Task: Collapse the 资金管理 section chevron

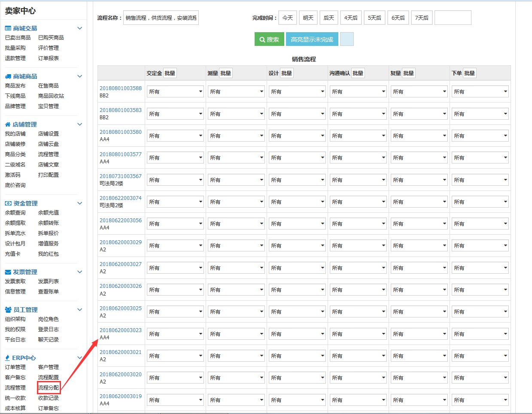Action: (79, 203)
